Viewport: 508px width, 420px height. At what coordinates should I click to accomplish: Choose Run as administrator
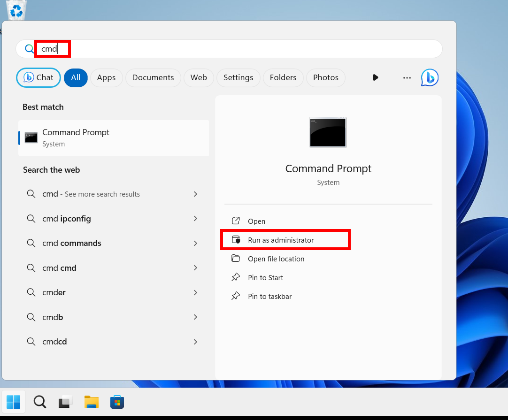pyautogui.click(x=281, y=240)
